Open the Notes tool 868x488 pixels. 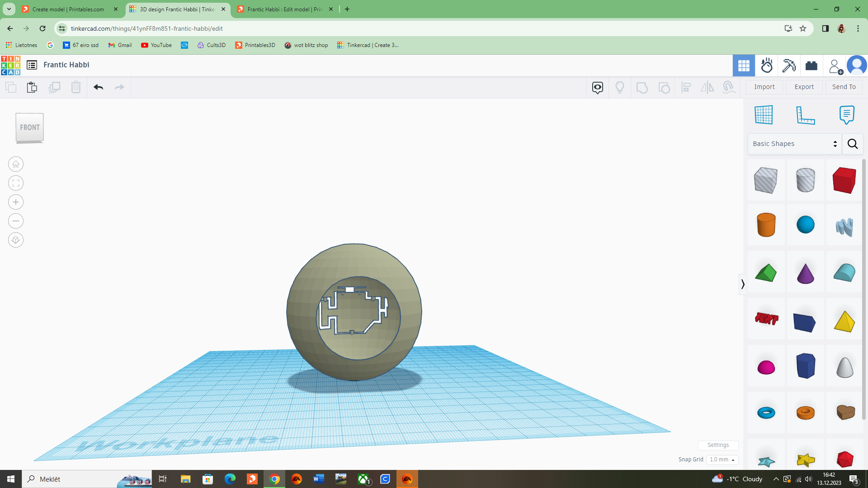pos(846,115)
